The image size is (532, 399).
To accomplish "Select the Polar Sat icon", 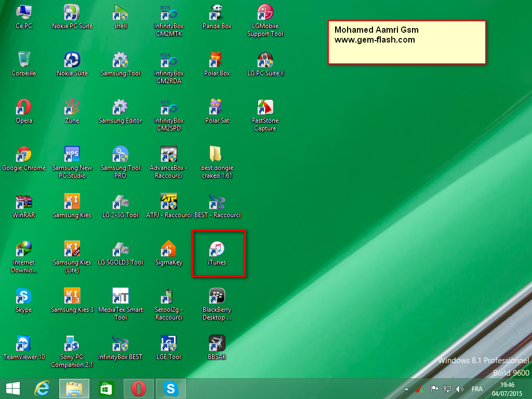I will [217, 111].
